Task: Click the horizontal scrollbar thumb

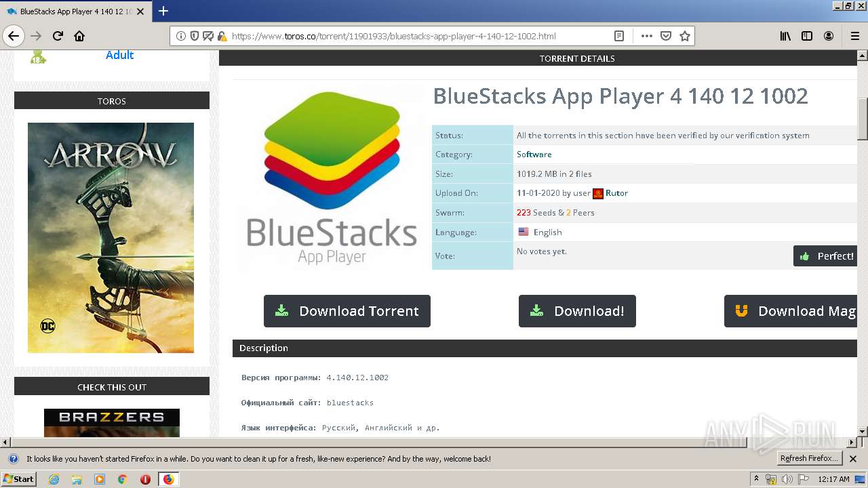Action: [378, 443]
